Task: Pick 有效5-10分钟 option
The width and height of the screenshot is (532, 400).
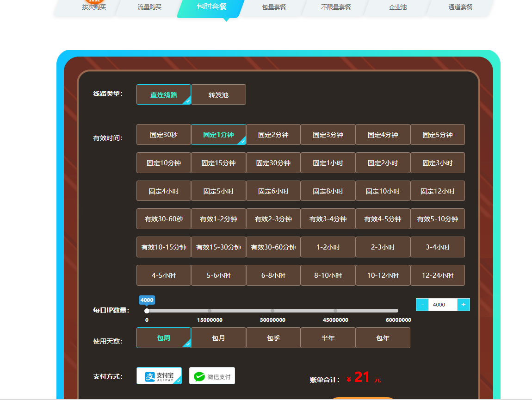Action: (438, 219)
